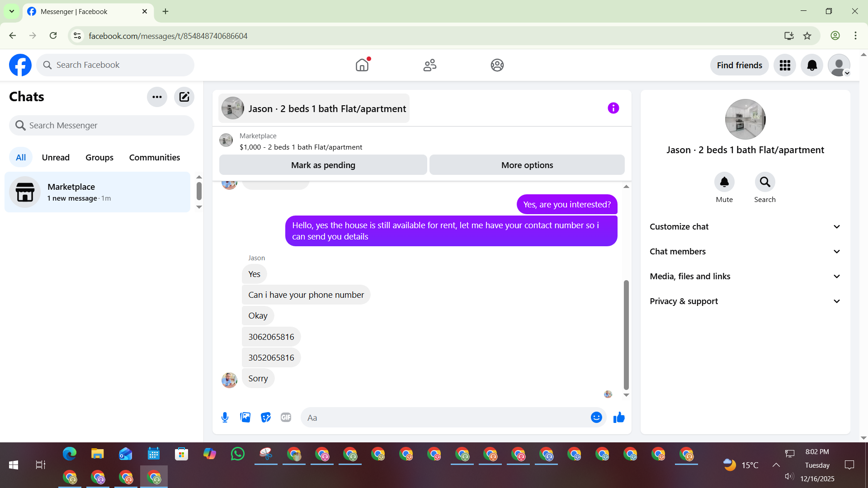
Task: Open the account profile menu
Action: 839,66
